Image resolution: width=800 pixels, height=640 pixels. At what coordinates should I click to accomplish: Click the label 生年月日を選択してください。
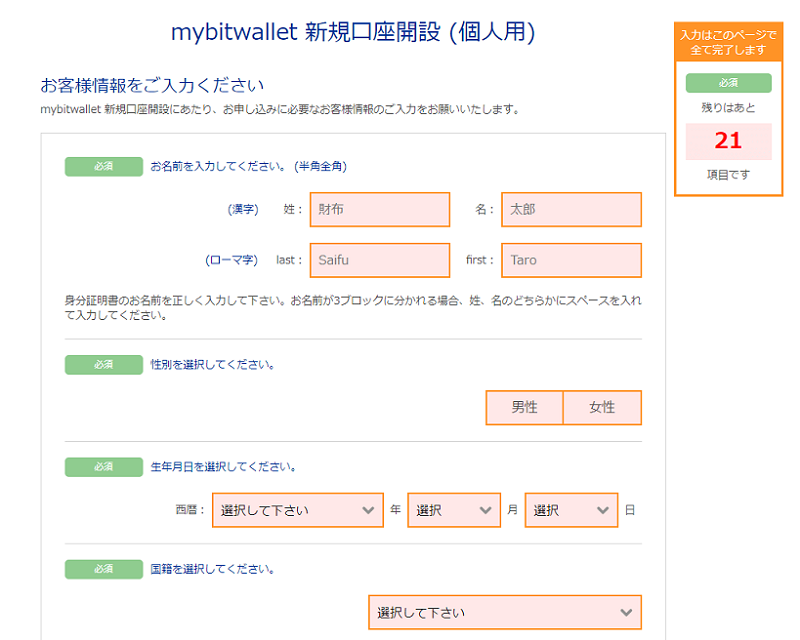click(223, 466)
